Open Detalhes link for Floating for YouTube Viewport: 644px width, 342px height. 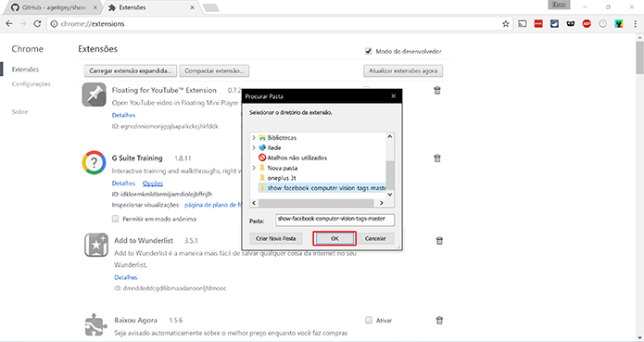point(123,115)
